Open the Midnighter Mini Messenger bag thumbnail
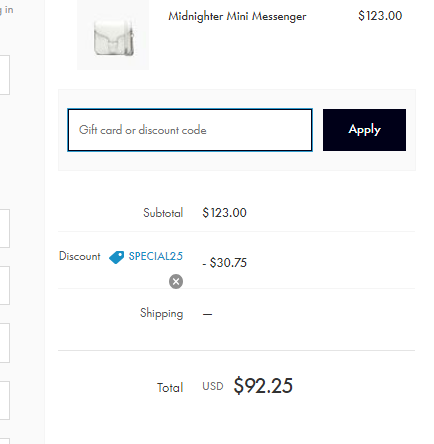Image resolution: width=434 pixels, height=444 pixels. (113, 35)
